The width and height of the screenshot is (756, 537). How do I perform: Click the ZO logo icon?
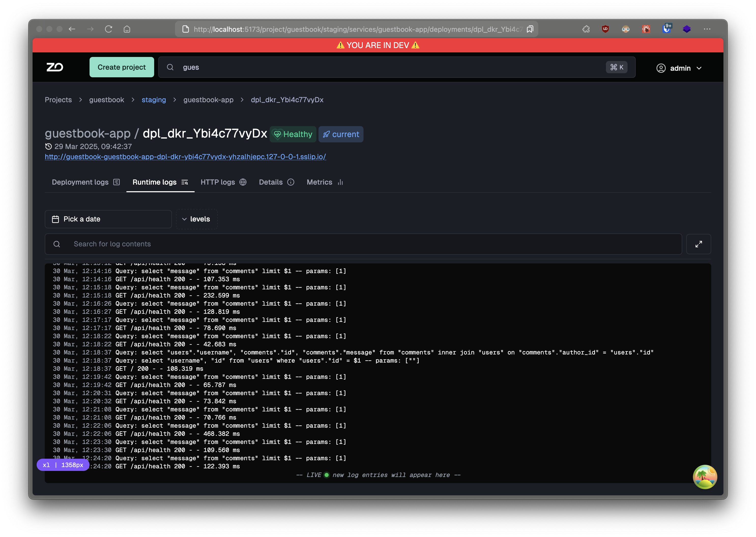(x=55, y=67)
